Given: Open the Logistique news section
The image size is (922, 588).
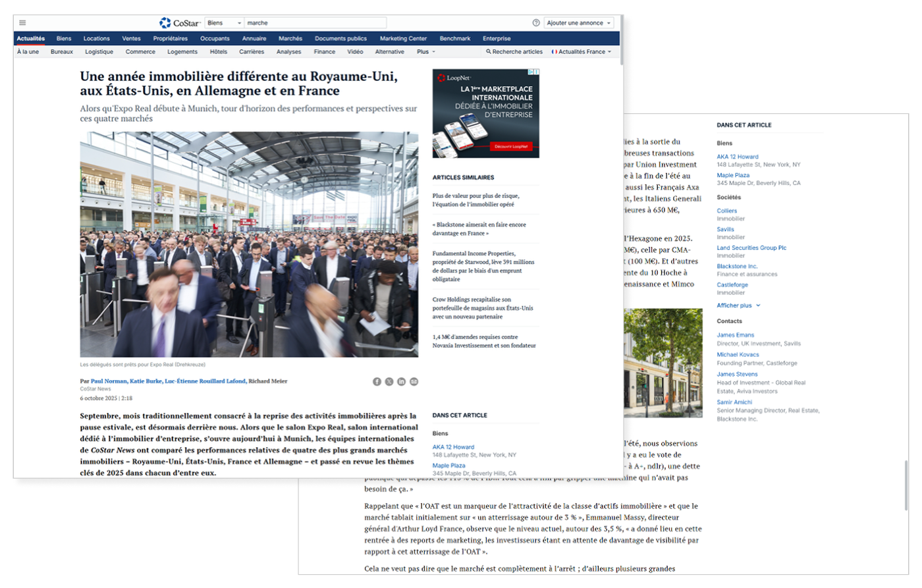Looking at the screenshot, I should click(99, 52).
